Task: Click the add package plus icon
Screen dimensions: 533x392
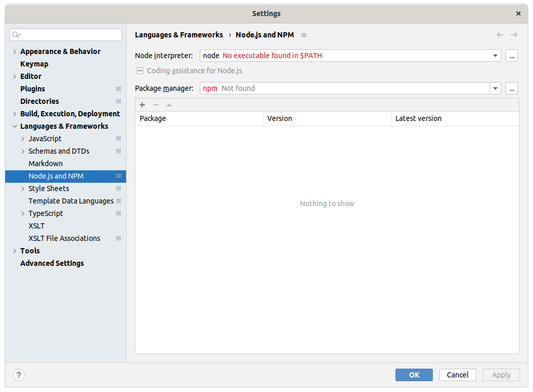Action: click(142, 105)
